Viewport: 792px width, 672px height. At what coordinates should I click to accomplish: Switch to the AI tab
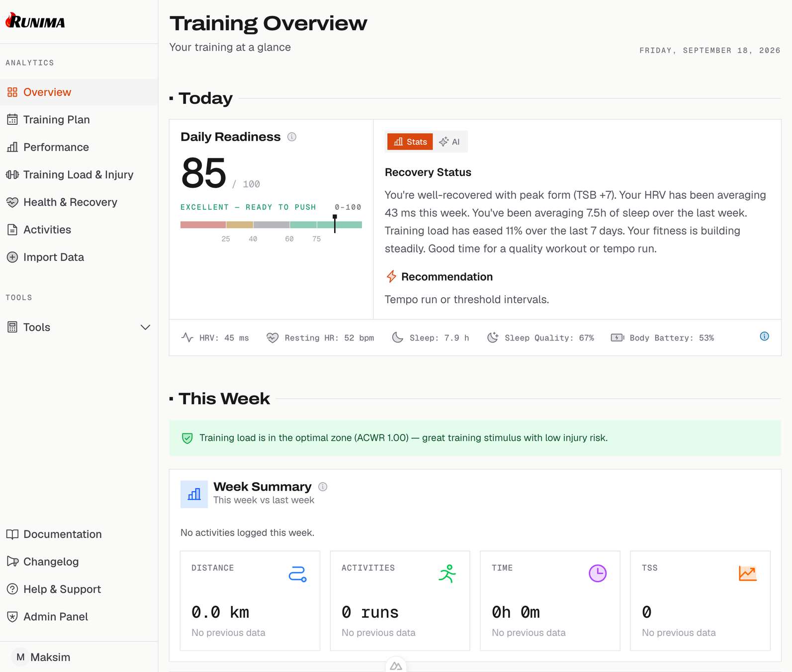(449, 142)
